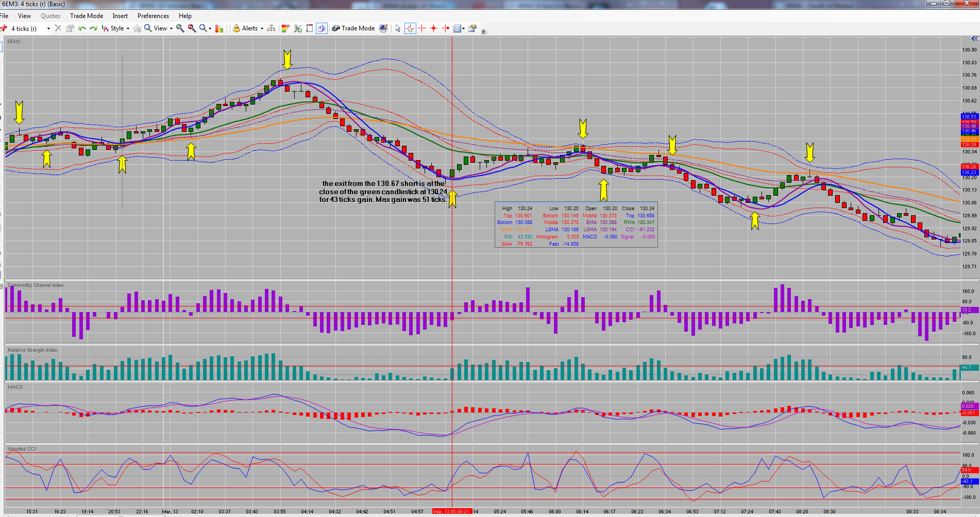Open the Trade Mode menu
This screenshot has width=980, height=517.
[87, 16]
